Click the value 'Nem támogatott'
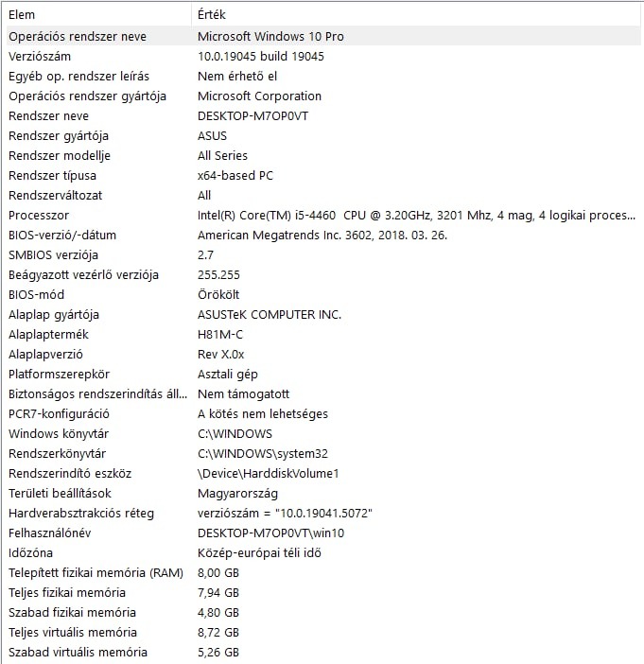The image size is (644, 664). [243, 394]
